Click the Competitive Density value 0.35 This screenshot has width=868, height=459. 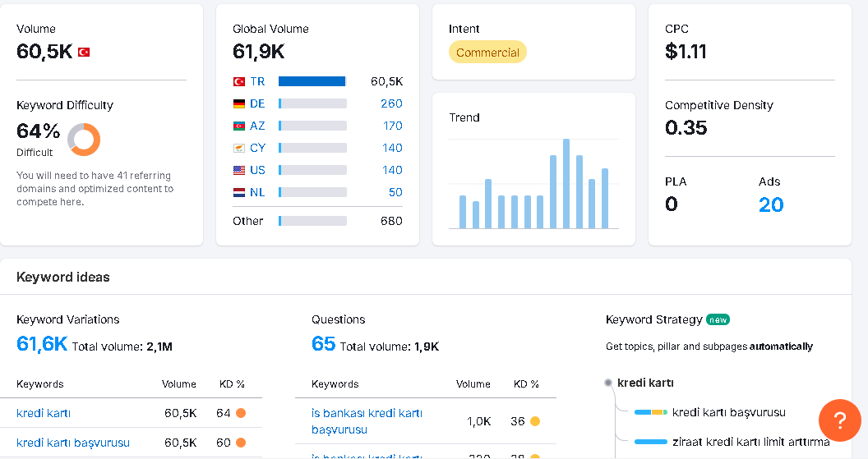tap(686, 128)
